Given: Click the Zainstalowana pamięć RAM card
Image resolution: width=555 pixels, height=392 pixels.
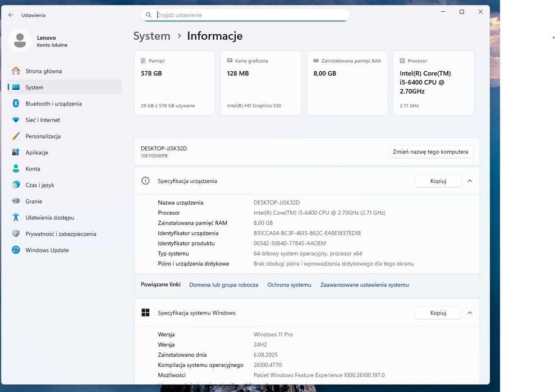Looking at the screenshot, I should click(347, 83).
